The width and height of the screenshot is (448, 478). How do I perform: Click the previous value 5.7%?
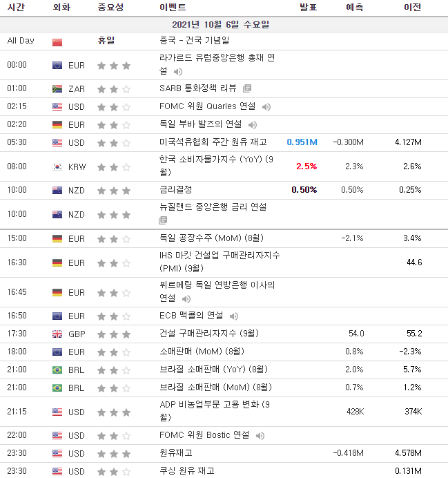coord(412,370)
